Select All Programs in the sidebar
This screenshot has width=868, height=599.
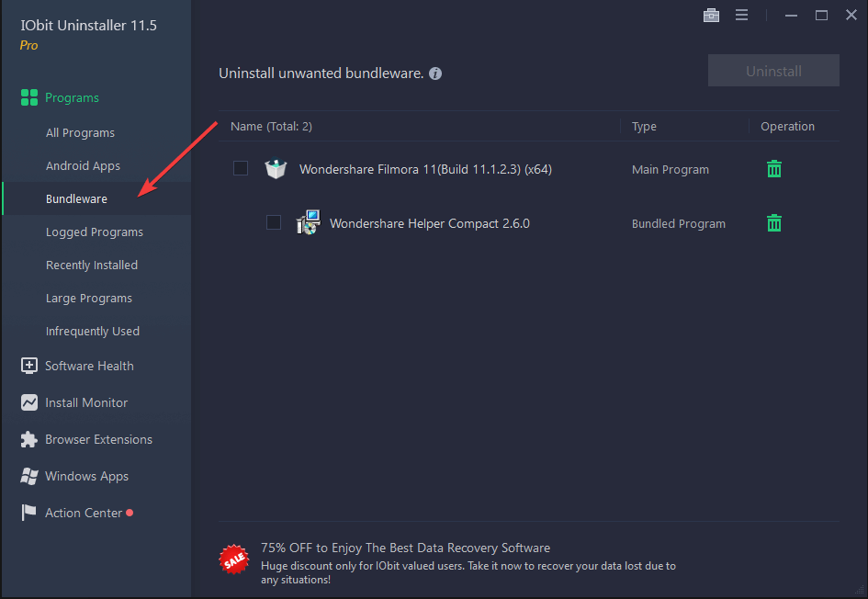pyautogui.click(x=80, y=133)
